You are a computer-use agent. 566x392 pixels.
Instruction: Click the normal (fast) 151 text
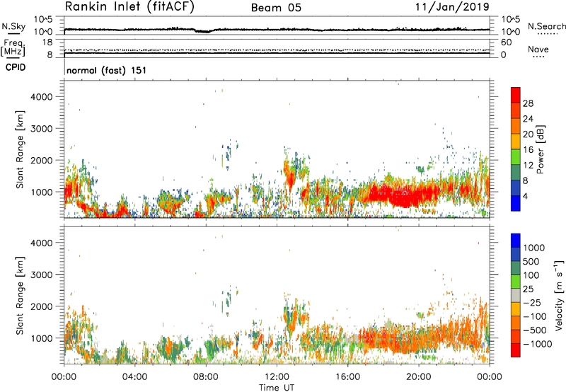[107, 70]
